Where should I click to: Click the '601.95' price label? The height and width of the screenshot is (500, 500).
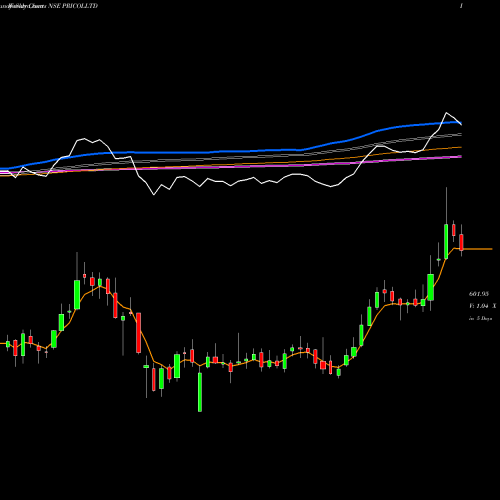[479, 294]
